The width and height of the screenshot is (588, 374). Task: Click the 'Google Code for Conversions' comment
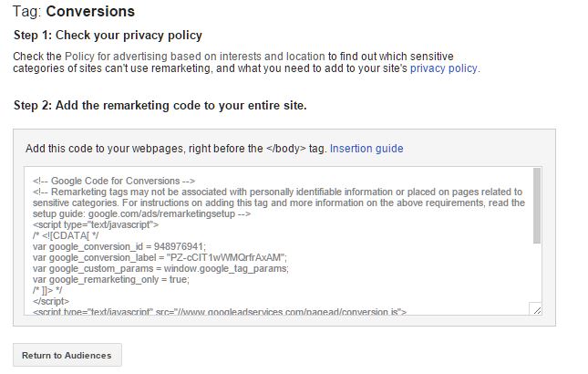114,181
